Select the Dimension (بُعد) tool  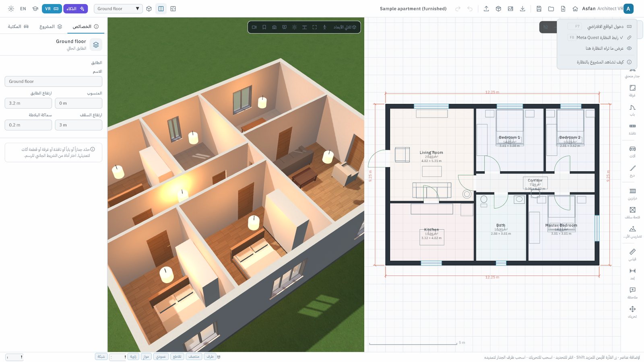(632, 274)
